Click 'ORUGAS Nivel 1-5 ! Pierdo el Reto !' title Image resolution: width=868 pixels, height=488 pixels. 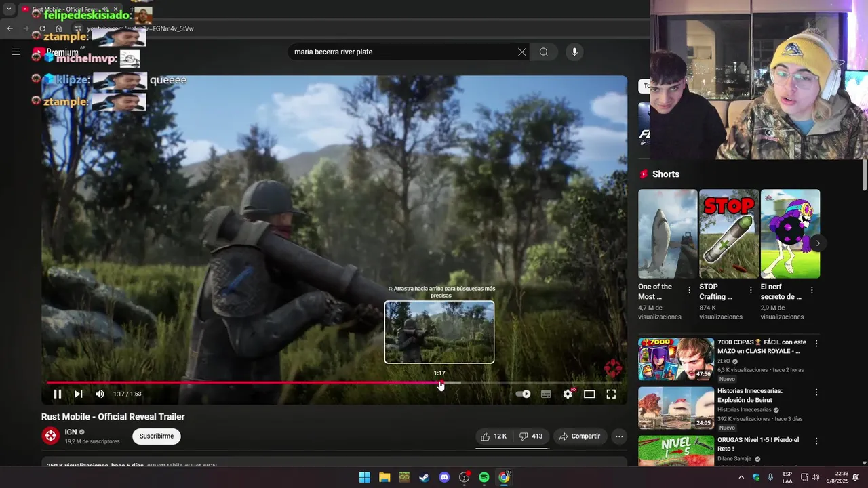point(758,444)
